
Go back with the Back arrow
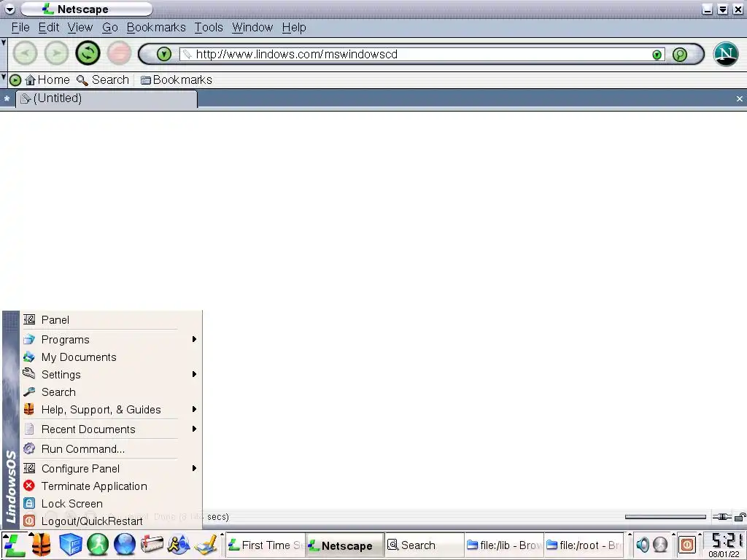point(25,53)
